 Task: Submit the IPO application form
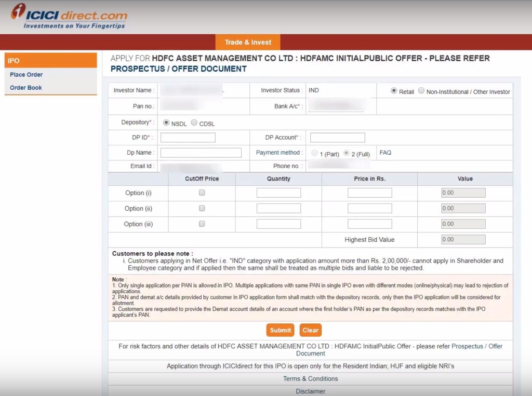(x=280, y=330)
